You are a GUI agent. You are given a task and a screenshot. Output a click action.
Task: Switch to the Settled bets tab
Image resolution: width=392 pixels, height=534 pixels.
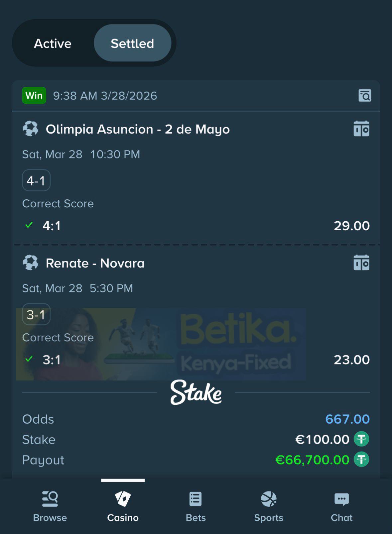pyautogui.click(x=132, y=43)
